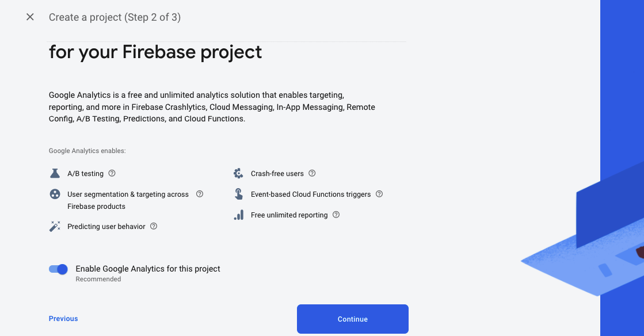Screen dimensions: 644x336
Task: Open help for Event-based Cloud Functions triggers
Action: click(x=379, y=194)
